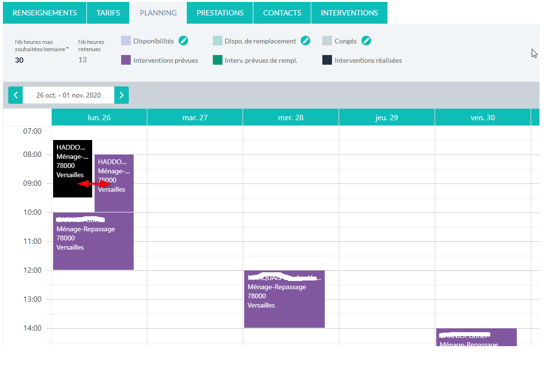Screen dimensions: 553x392
Task: Open the GARNIER Ménage-Repassage event on Friday
Action: (x=476, y=336)
